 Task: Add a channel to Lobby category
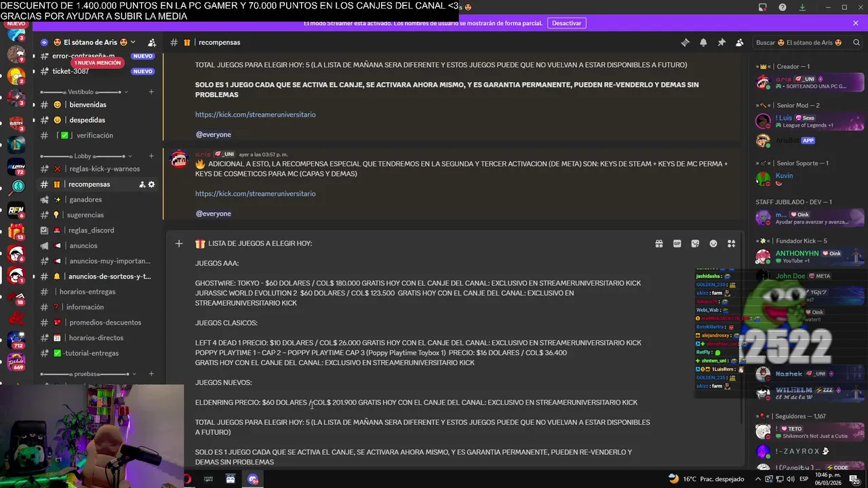(x=151, y=156)
